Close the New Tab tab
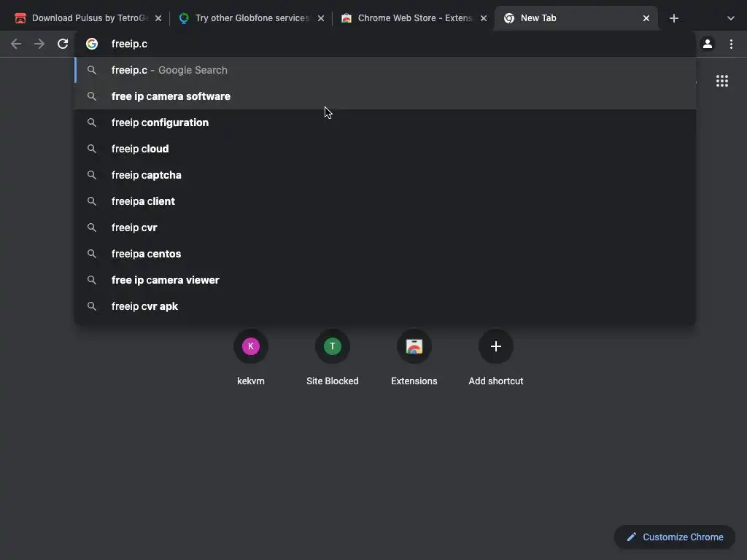Image resolution: width=747 pixels, height=560 pixels. point(646,18)
